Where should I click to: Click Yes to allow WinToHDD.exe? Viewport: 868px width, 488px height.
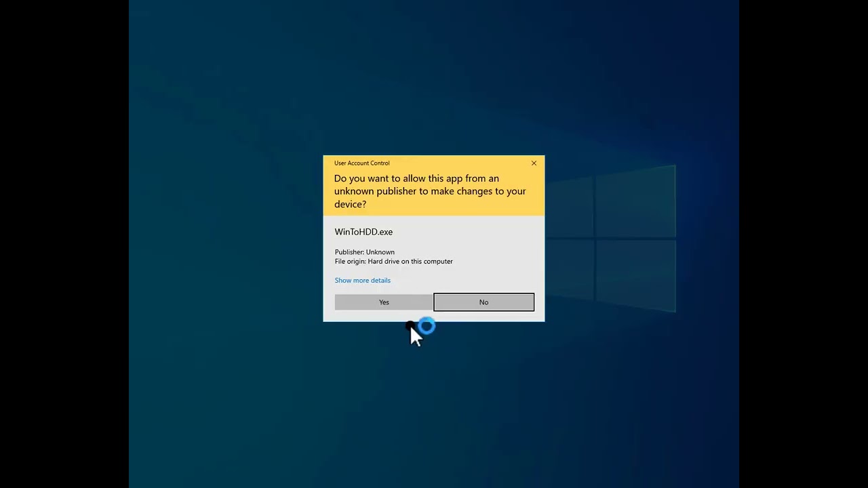(384, 302)
